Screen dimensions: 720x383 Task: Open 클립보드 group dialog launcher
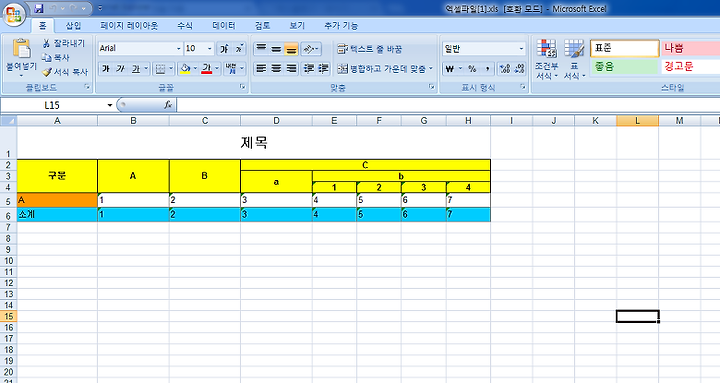click(x=87, y=86)
